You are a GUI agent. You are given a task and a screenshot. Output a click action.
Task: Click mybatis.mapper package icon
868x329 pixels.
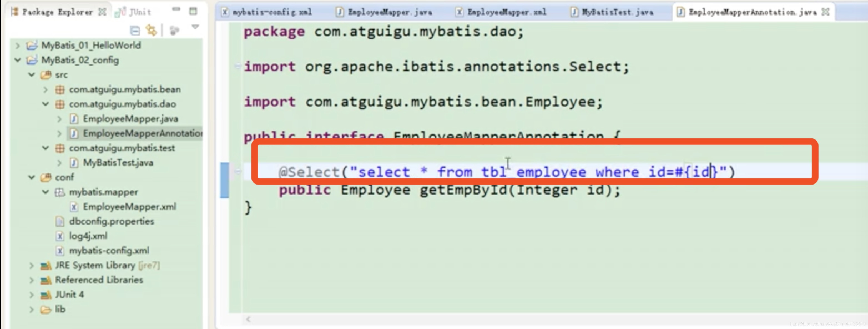click(x=60, y=192)
